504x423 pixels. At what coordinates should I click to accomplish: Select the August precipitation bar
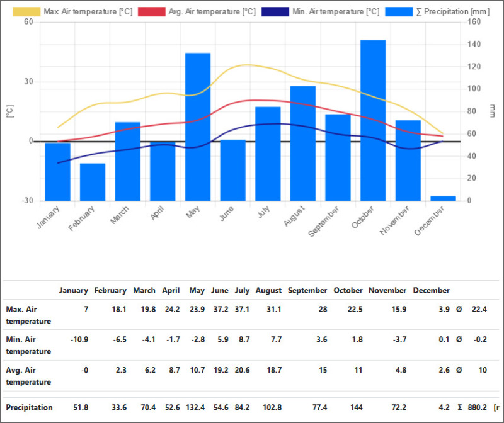[302, 144]
